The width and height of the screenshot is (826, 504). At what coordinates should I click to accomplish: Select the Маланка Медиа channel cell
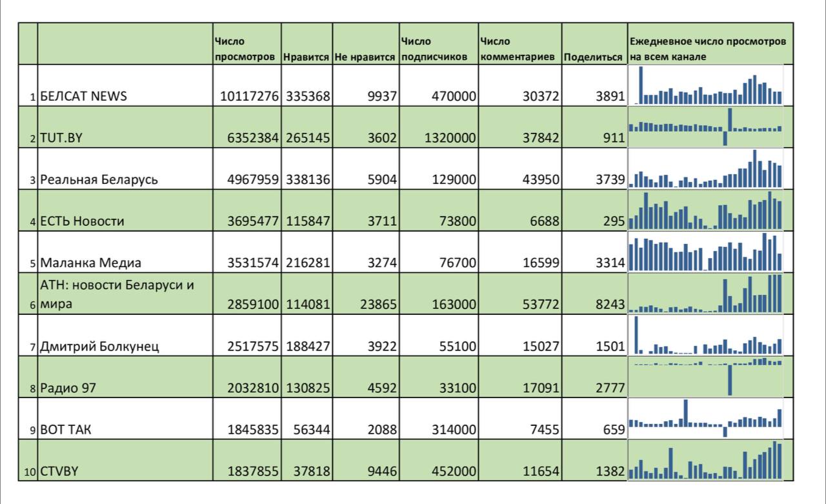tap(125, 252)
